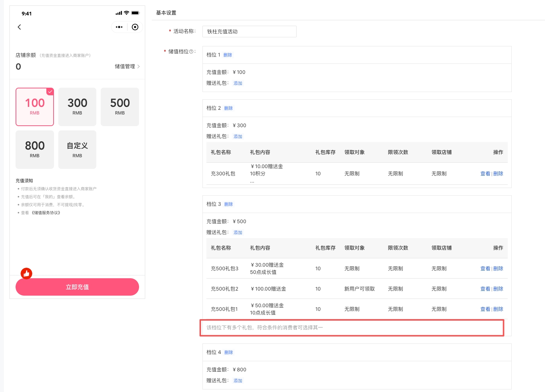Select the 自定义 custom amount tile
545x392 pixels.
coord(77,150)
